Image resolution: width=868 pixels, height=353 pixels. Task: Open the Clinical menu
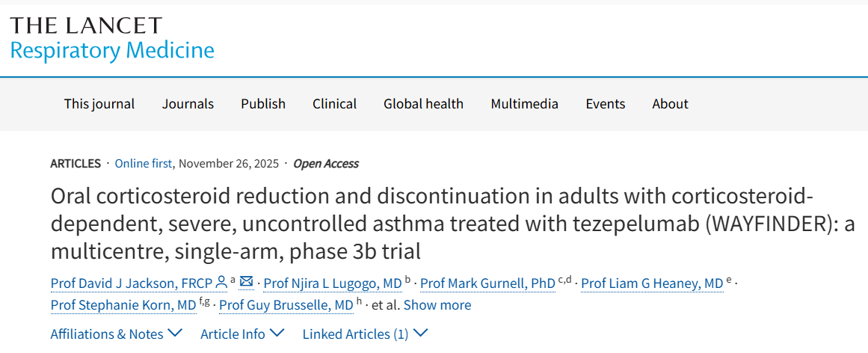[x=334, y=104]
